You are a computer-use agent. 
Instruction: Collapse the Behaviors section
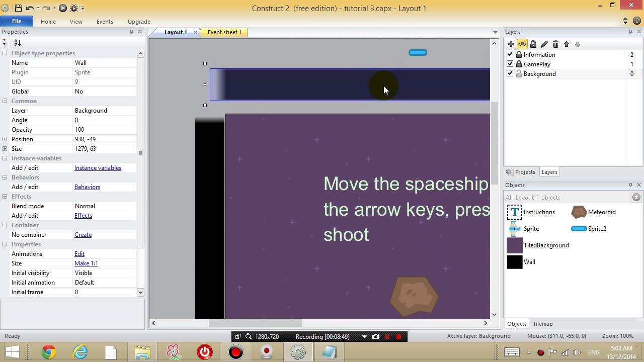[x=5, y=177]
